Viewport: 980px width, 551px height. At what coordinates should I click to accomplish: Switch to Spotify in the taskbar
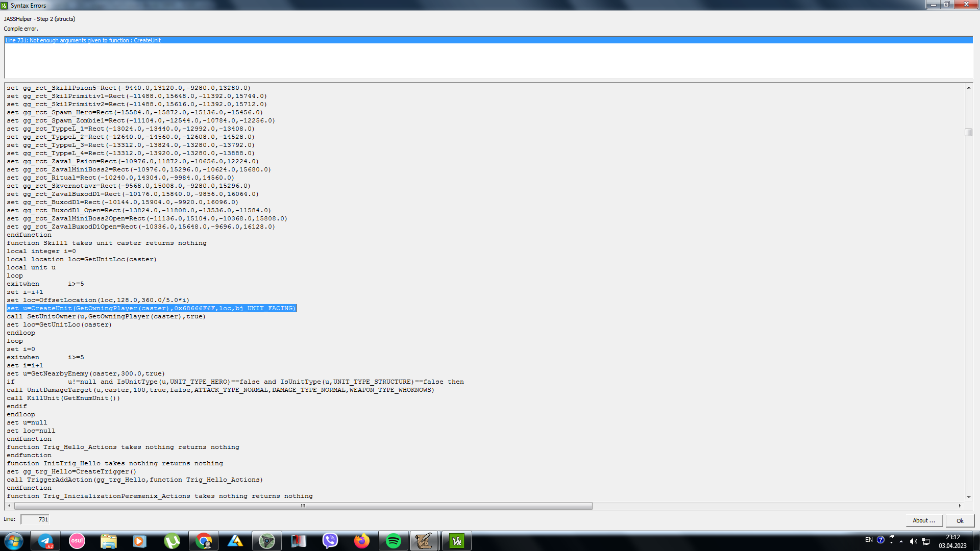click(394, 541)
